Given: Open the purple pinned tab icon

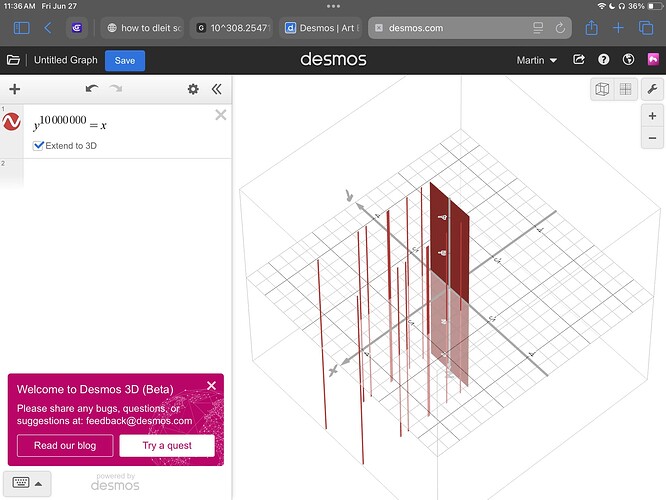Looking at the screenshot, I should click(x=76, y=28).
